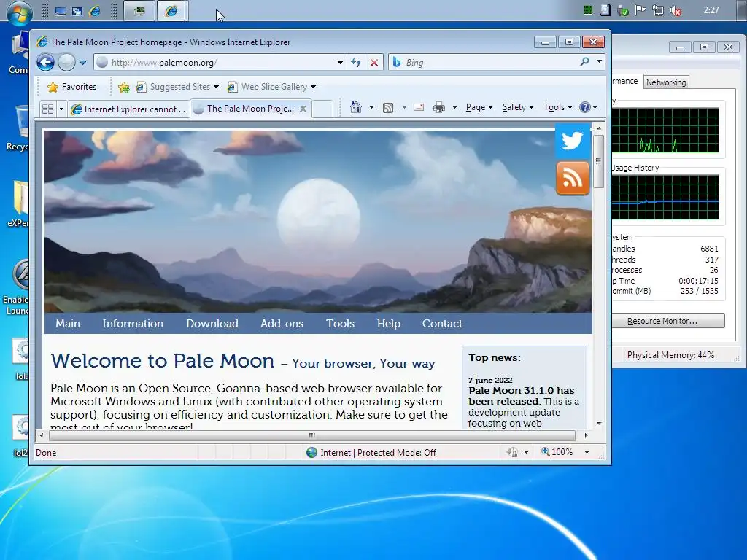Expand the tab list dropdown arrow
The image size is (747, 560).
tap(61, 109)
